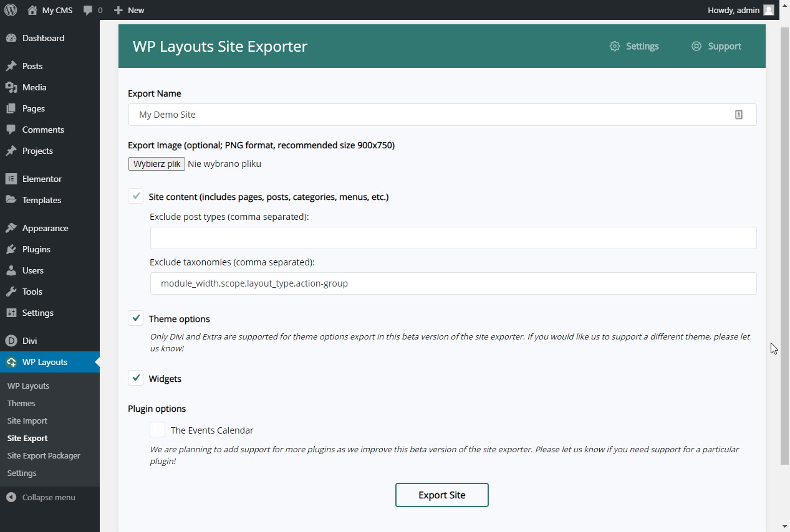The height and width of the screenshot is (532, 790).
Task: Click the home icon next to My CMS
Action: 32,10
